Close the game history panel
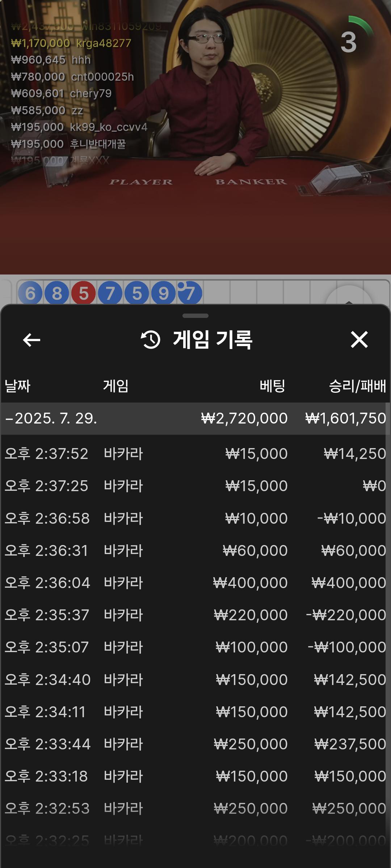The image size is (391, 868). pos(359,340)
